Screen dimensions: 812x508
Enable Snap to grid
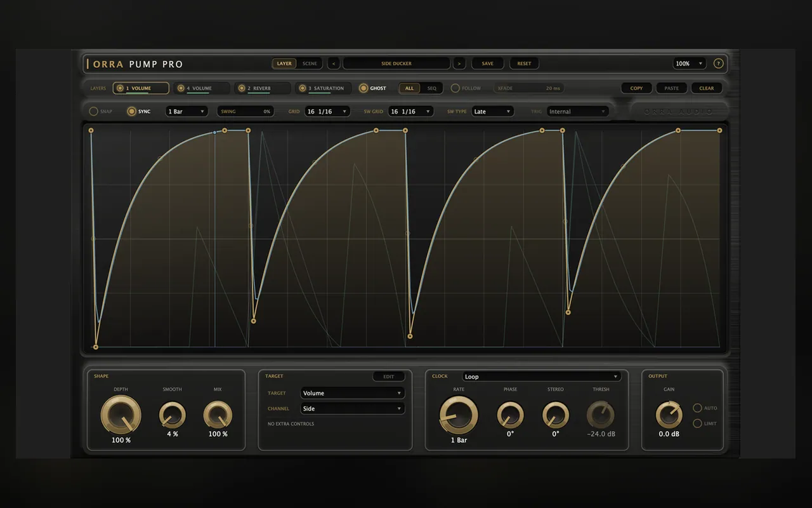93,111
